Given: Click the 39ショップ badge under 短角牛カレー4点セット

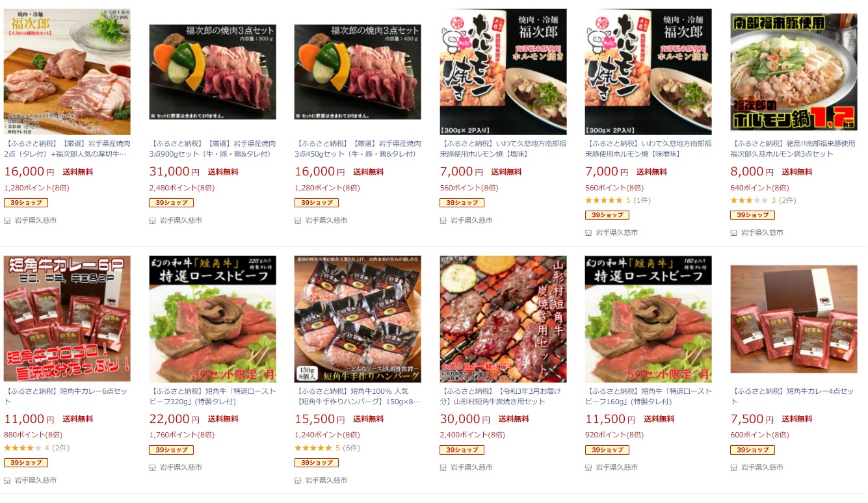Looking at the screenshot, I should [x=752, y=450].
